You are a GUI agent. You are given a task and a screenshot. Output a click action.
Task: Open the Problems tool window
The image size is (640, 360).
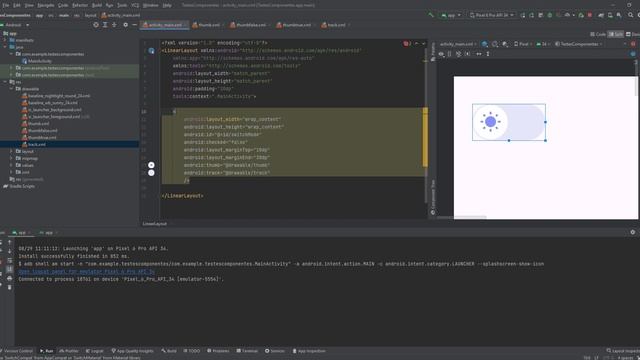(x=218, y=351)
